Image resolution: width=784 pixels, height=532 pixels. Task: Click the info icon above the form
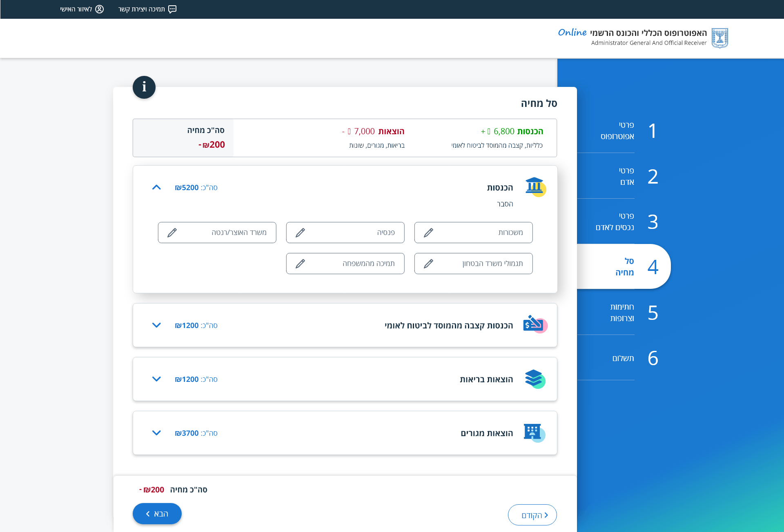point(144,87)
